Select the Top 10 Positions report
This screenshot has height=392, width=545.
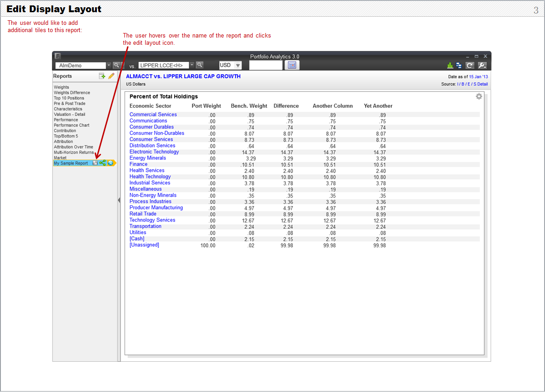click(69, 98)
